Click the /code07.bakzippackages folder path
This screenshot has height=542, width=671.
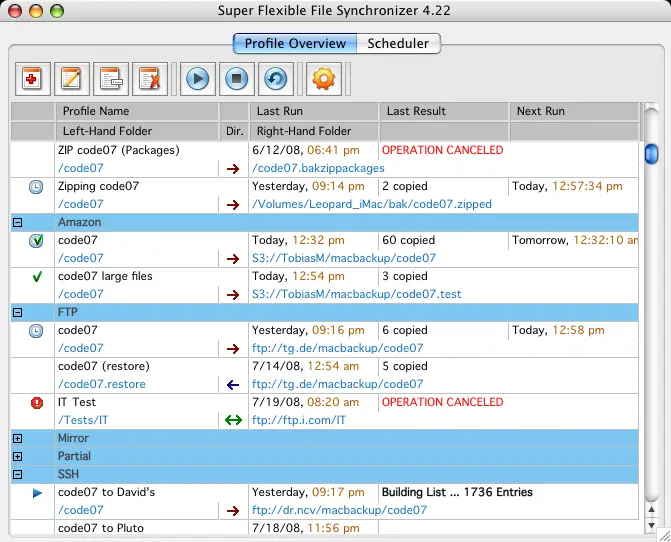point(318,168)
